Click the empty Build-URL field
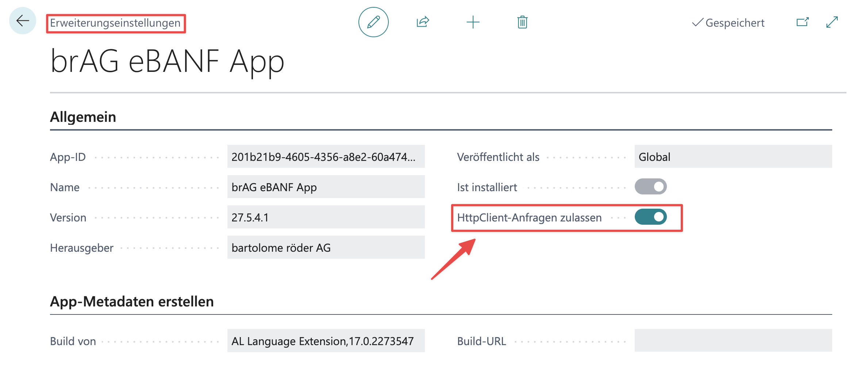 [x=733, y=341]
